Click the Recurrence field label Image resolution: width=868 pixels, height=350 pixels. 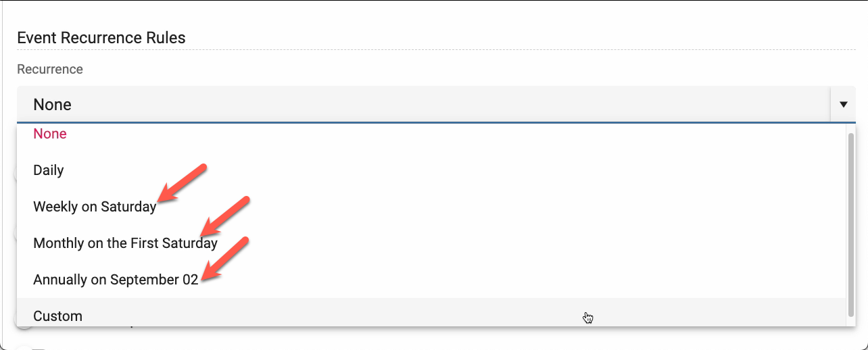[x=50, y=70]
